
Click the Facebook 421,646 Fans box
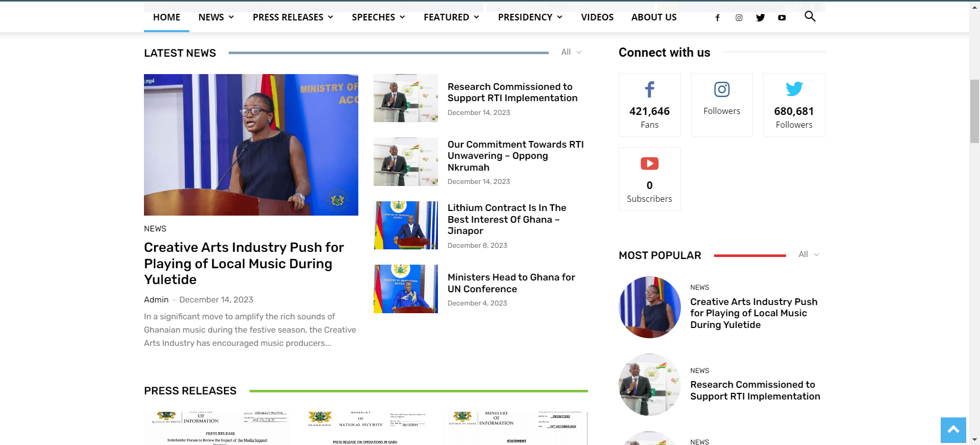point(649,105)
